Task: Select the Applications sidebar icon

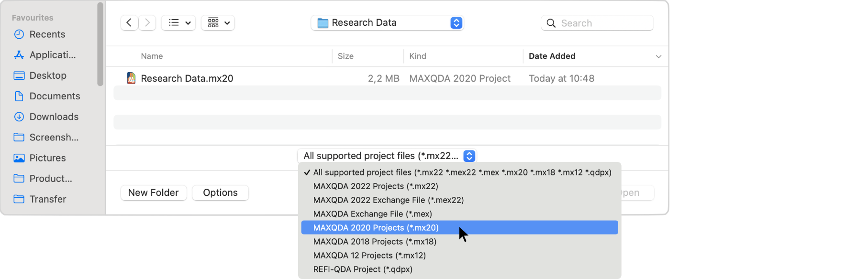Action: coord(19,55)
